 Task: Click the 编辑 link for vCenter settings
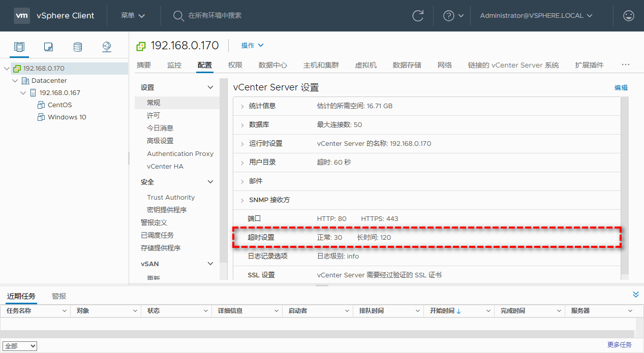tap(621, 88)
